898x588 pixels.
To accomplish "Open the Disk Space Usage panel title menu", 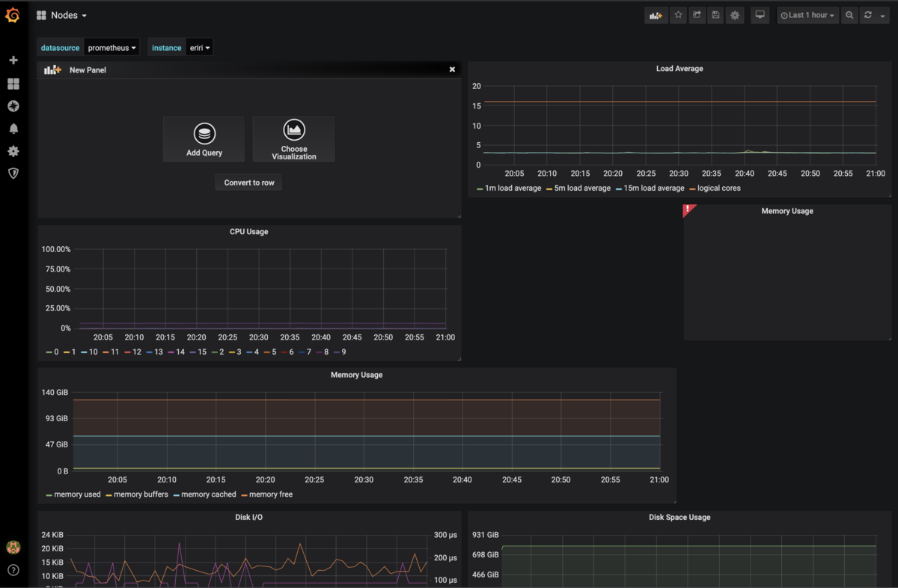I will pyautogui.click(x=679, y=517).
